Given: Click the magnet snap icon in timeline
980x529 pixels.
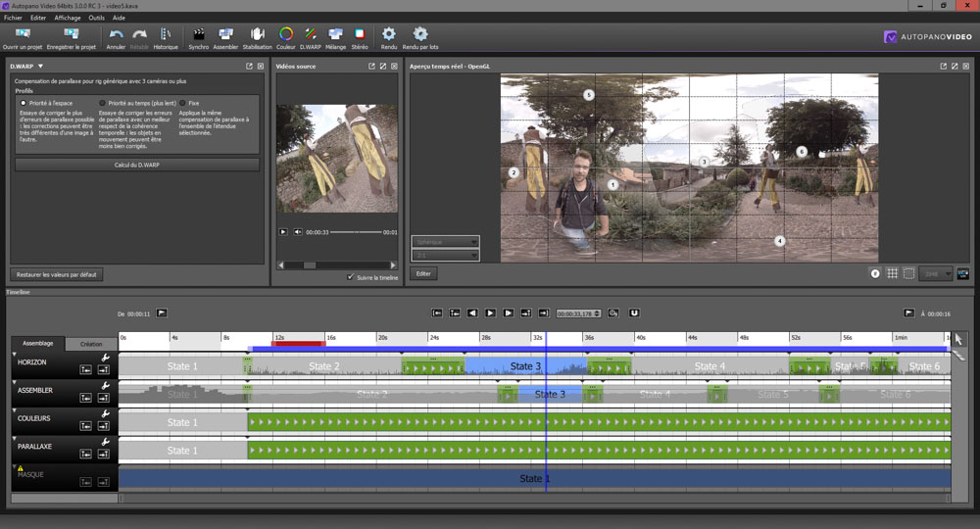Looking at the screenshot, I should coord(634,313).
